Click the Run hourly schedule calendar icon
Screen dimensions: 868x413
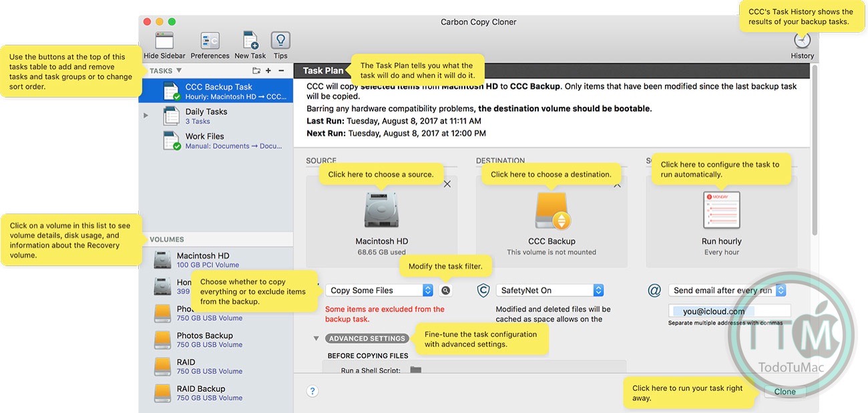[x=721, y=210]
